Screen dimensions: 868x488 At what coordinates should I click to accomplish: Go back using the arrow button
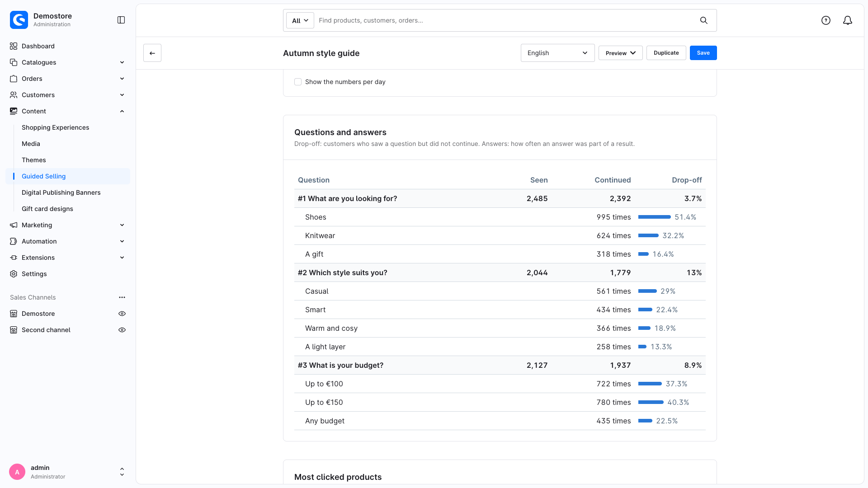point(152,53)
